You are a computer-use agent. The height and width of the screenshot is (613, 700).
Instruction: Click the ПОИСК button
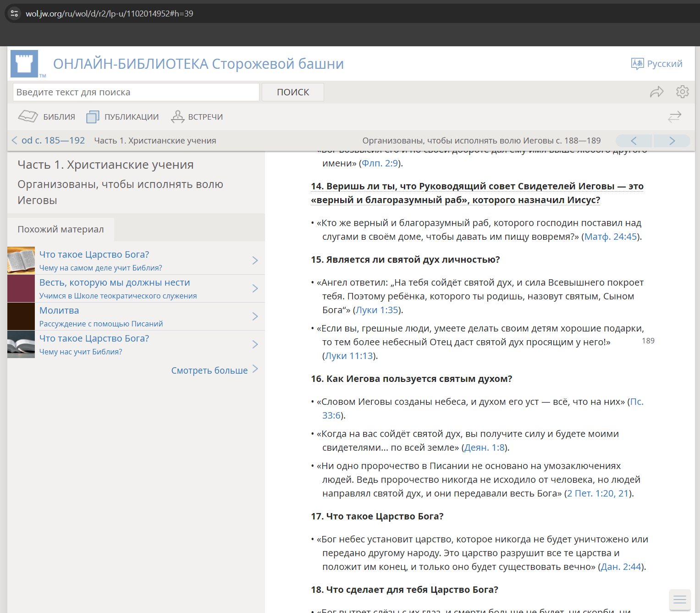tap(293, 92)
